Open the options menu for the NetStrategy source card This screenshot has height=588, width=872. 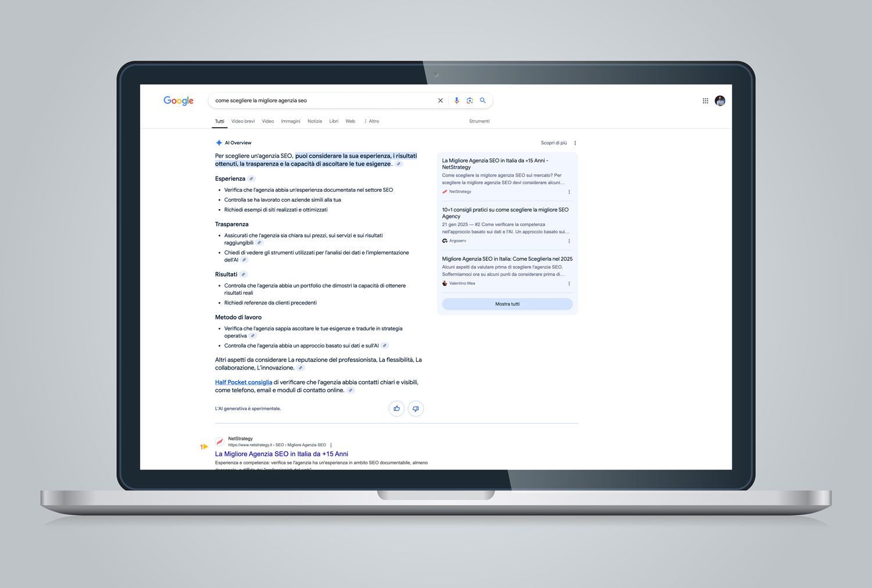pos(569,192)
